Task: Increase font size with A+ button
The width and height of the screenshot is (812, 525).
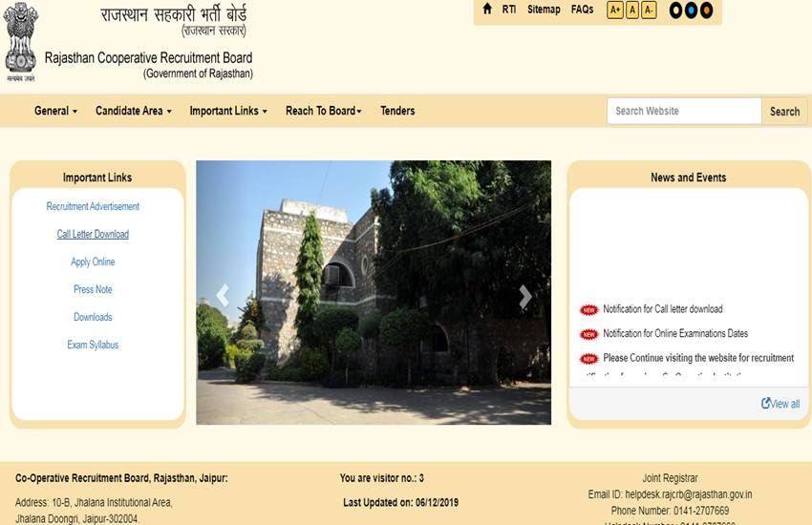Action: click(615, 10)
